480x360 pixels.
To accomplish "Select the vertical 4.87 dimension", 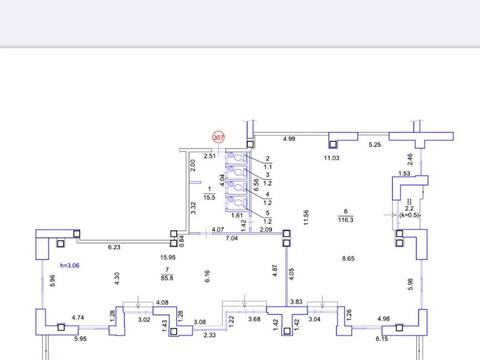I will [x=275, y=271].
